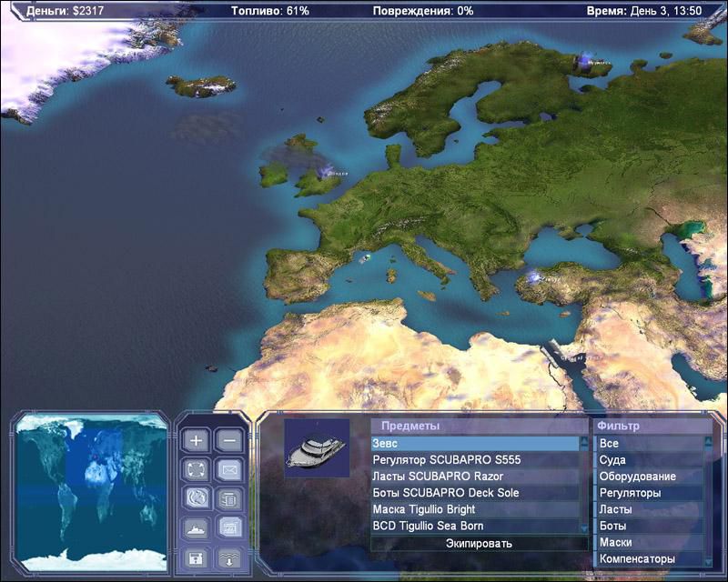Select the globe map icon
728x582 pixels.
click(x=196, y=497)
